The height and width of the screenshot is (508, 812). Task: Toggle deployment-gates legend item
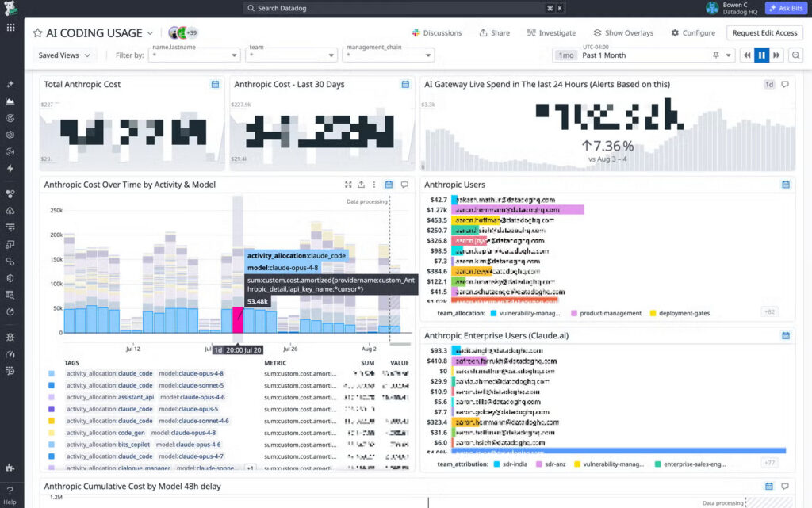pos(680,313)
